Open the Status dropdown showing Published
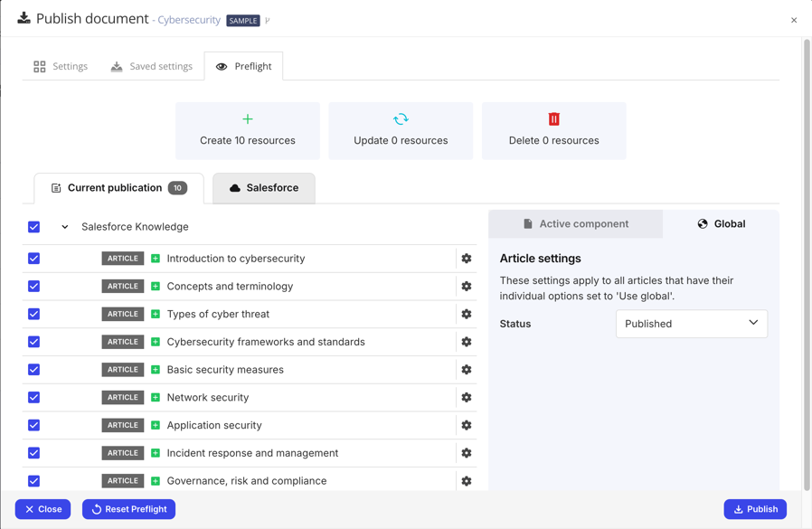 click(691, 324)
